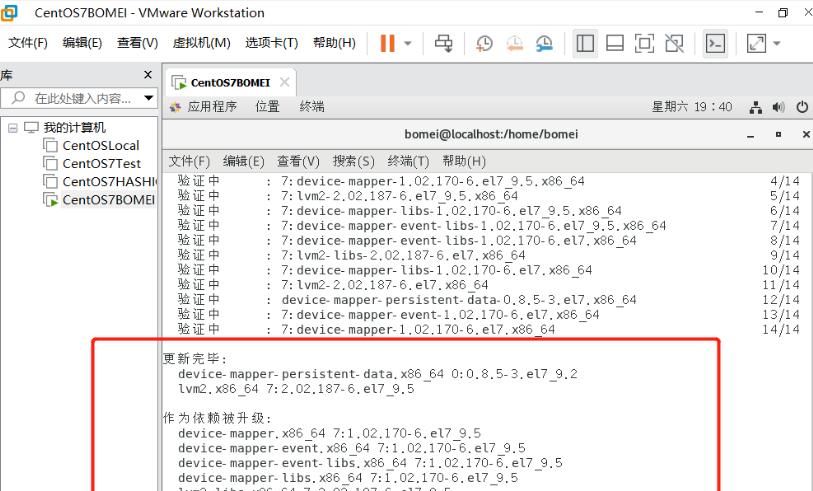Maximize the bomei@localhost terminal window
This screenshot has height=491, width=813.
(778, 134)
